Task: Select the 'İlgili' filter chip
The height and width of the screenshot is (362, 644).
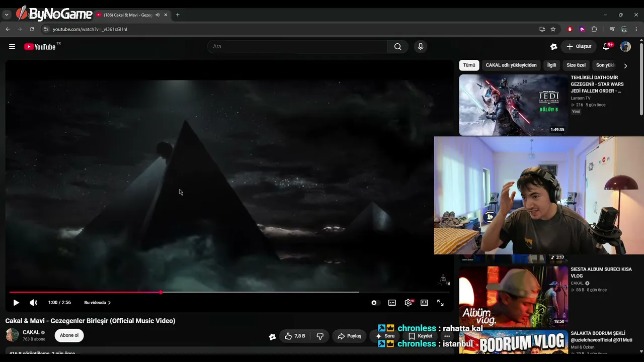Action: (x=552, y=65)
